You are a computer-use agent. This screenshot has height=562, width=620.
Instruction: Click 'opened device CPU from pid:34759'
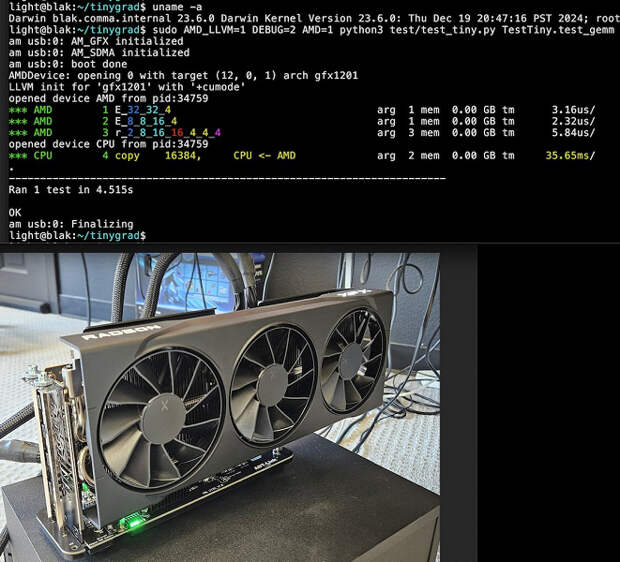(108, 144)
